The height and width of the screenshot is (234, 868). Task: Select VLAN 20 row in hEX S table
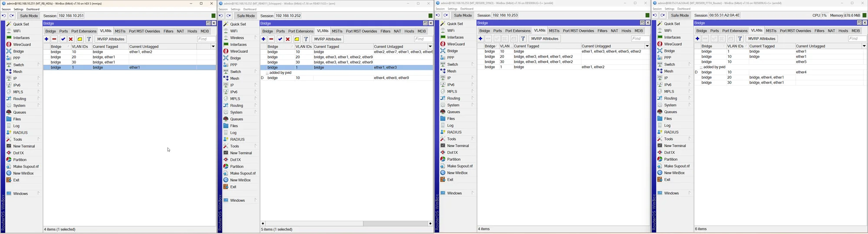coord(129,57)
